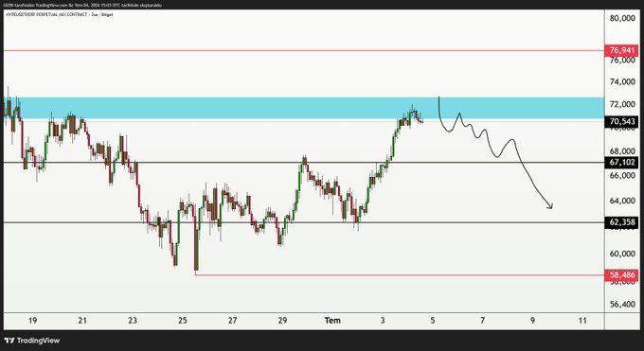Click the 64,000 price axis value
Screen dimensions: 644x351
622,201
